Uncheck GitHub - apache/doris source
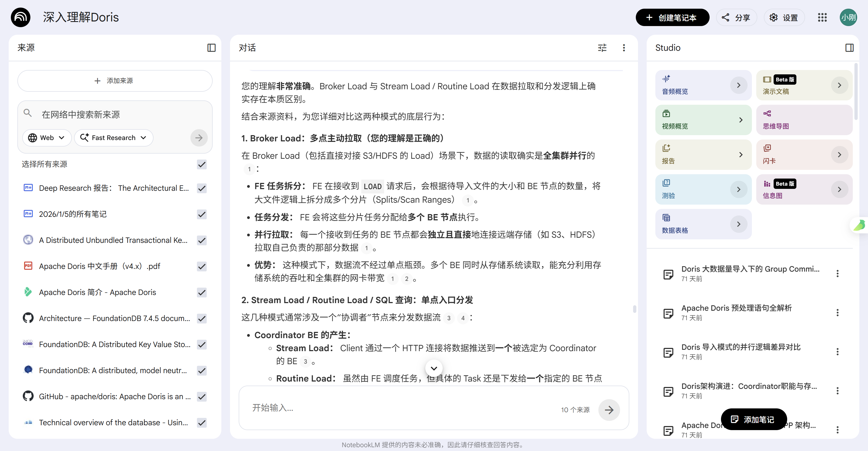The width and height of the screenshot is (868, 451). 202,397
